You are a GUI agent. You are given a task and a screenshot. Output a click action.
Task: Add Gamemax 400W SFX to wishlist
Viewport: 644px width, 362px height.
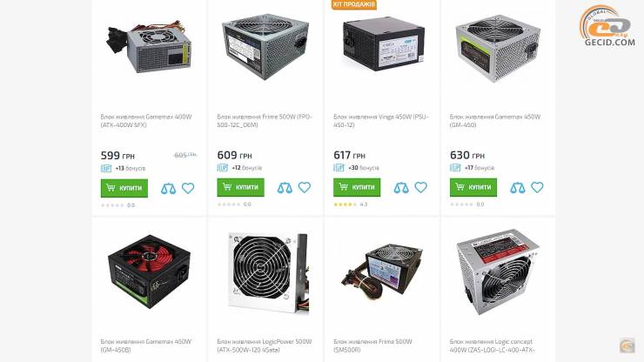(x=188, y=188)
